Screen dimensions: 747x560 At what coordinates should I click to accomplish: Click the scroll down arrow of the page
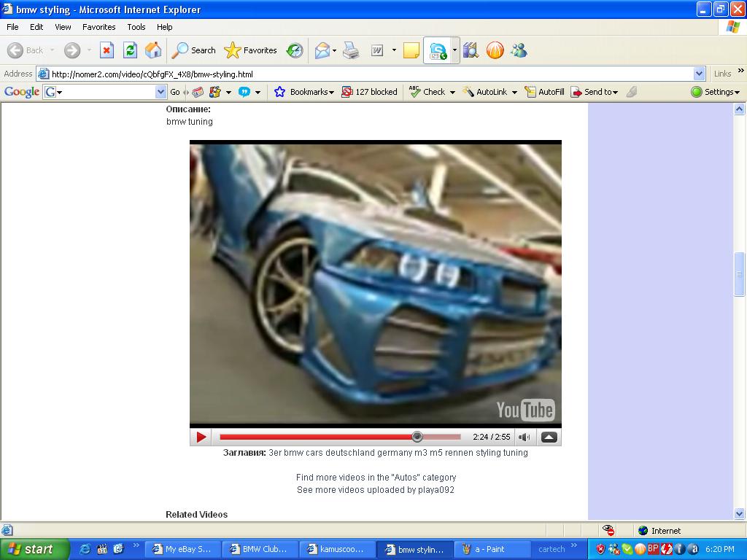click(x=740, y=513)
